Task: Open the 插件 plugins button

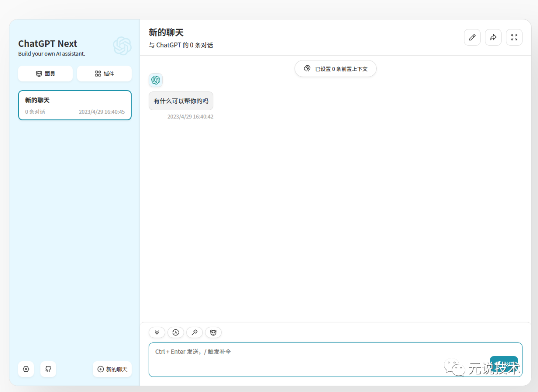Action: click(x=104, y=74)
